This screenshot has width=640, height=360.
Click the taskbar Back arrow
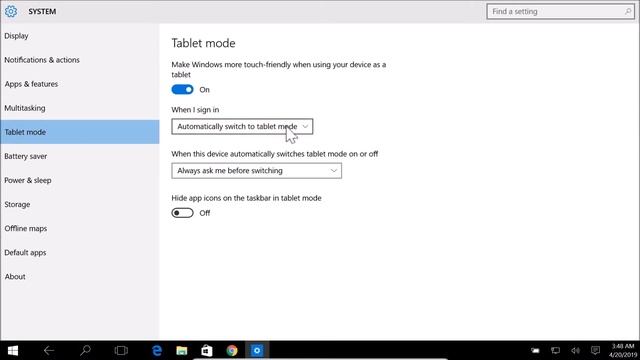tap(49, 351)
